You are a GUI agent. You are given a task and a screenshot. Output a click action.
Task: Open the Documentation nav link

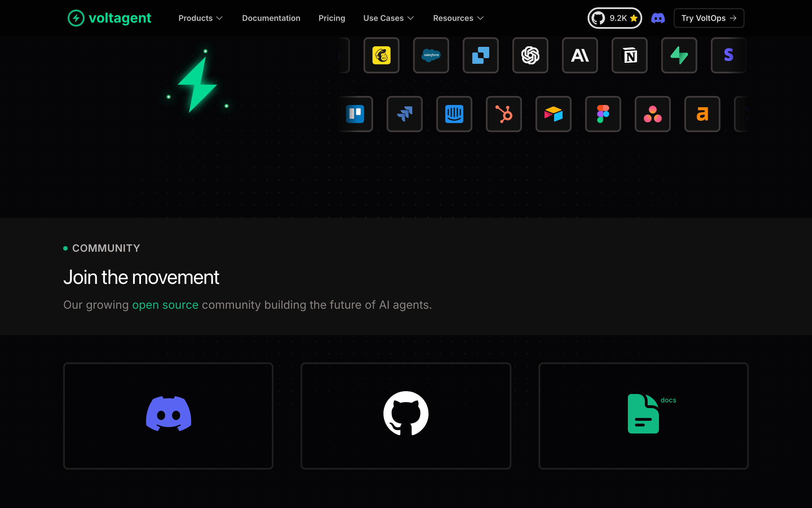[x=271, y=18]
